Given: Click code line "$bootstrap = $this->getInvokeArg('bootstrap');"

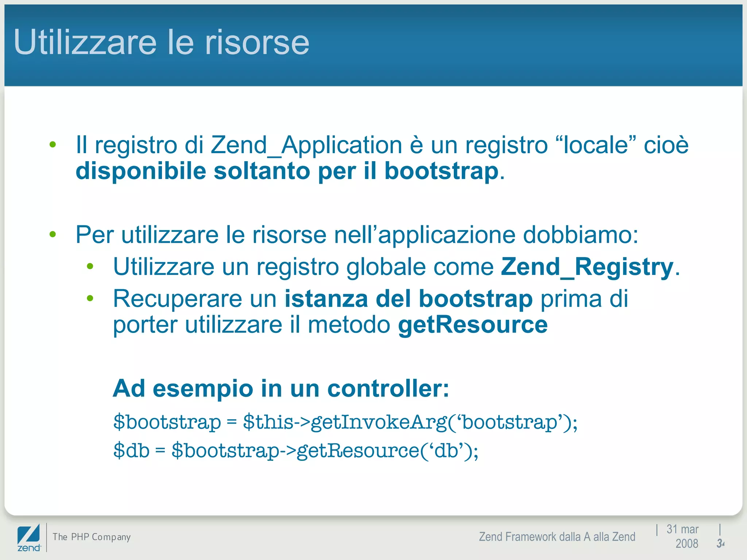Looking at the screenshot, I should coord(345,422).
